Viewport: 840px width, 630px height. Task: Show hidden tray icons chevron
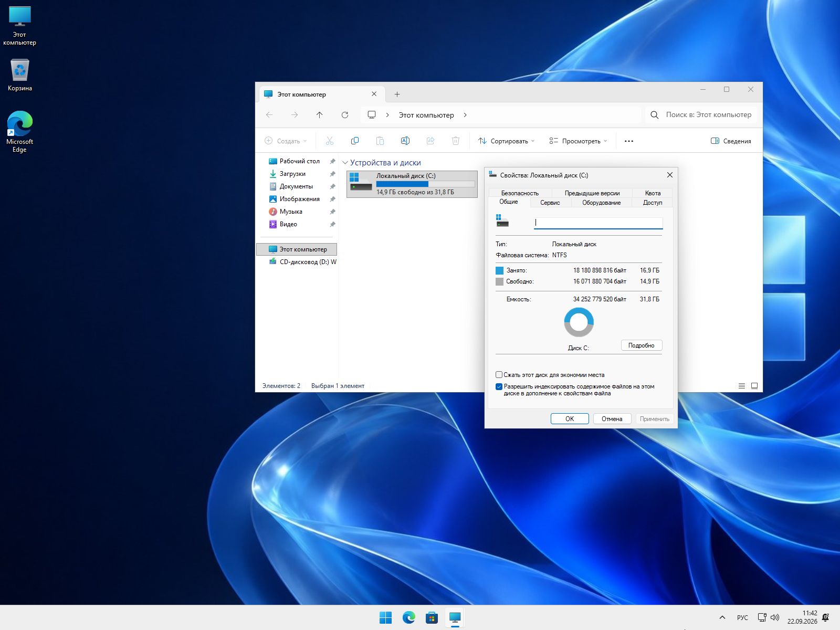(722, 618)
